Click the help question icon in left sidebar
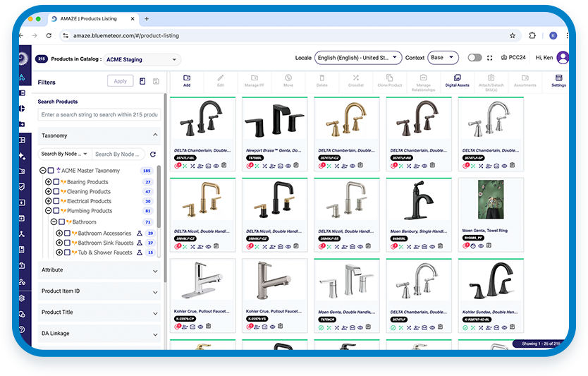 click(22, 329)
